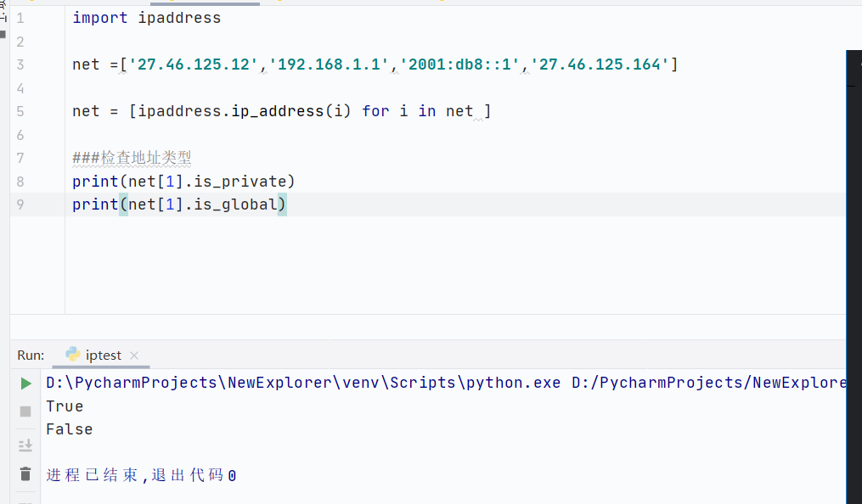Click line number 3 in the gutter
The width and height of the screenshot is (862, 504).
pyautogui.click(x=20, y=64)
